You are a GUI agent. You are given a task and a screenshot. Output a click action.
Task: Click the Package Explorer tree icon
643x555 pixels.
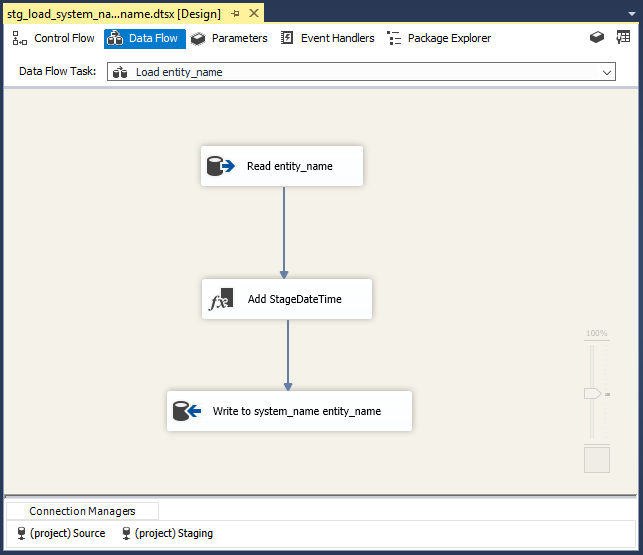394,38
